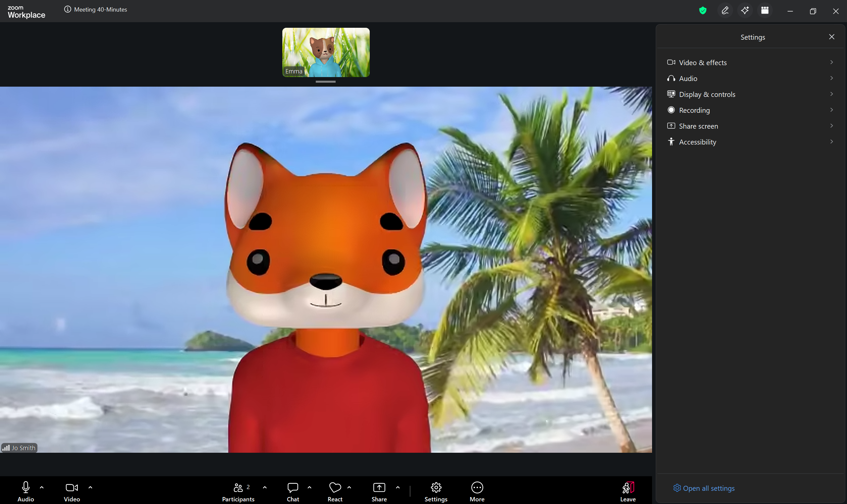This screenshot has height=504, width=847.
Task: Start sharing with the Share button
Action: [x=379, y=491]
